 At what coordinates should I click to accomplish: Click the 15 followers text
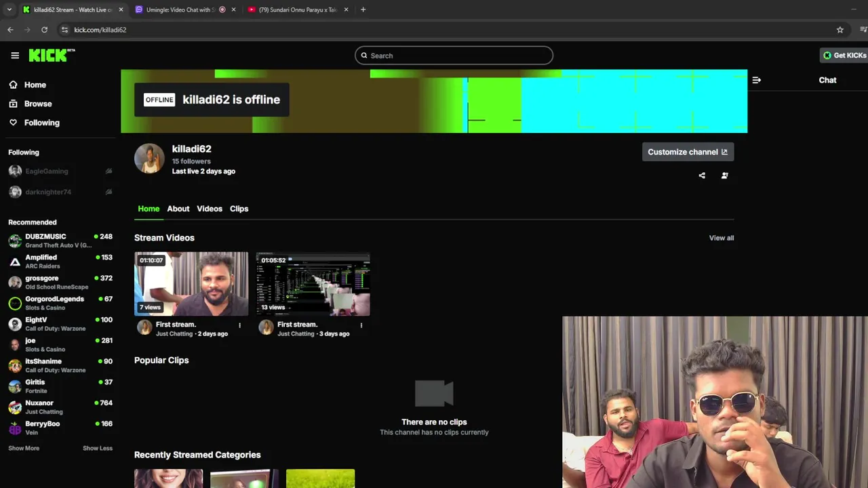click(x=191, y=161)
